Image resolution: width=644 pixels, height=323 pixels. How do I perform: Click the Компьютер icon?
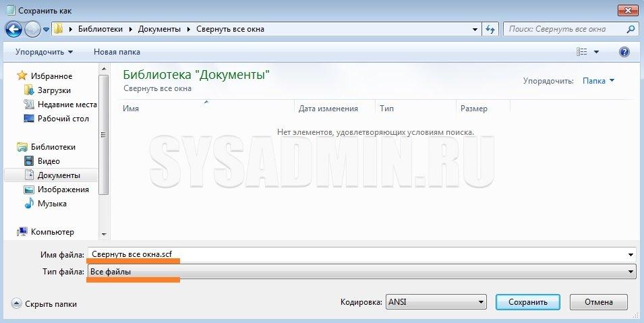(22, 232)
